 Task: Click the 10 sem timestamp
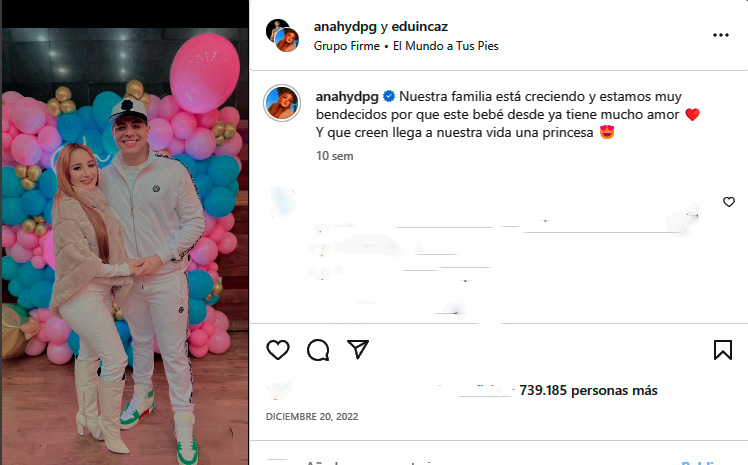(334, 156)
